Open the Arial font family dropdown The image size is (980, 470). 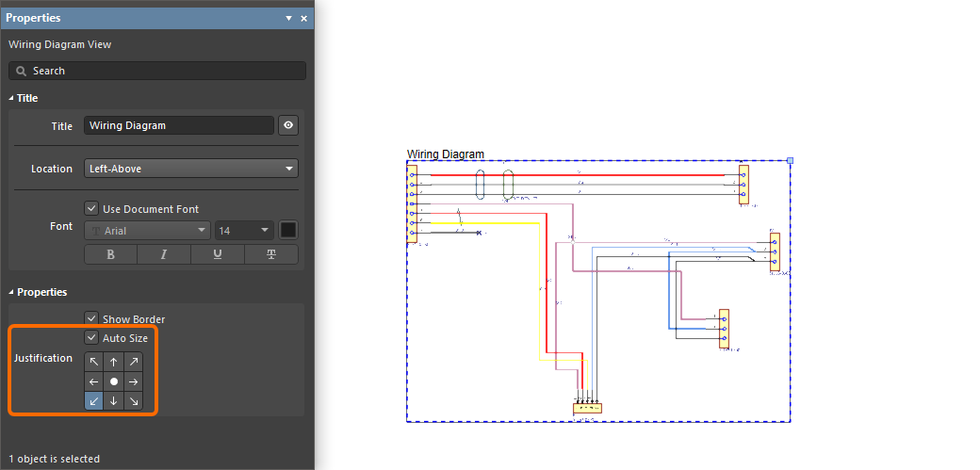(148, 231)
